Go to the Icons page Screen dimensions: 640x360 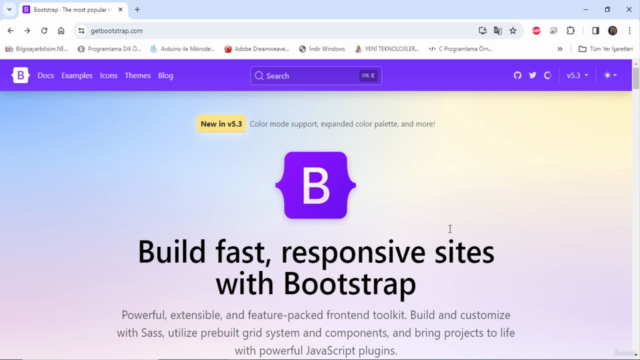pyautogui.click(x=109, y=76)
